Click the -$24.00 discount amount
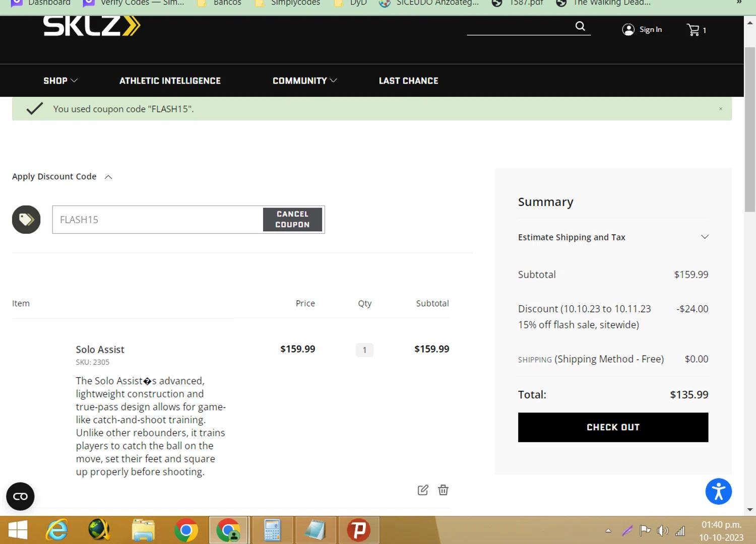This screenshot has width=756, height=544. tap(692, 309)
